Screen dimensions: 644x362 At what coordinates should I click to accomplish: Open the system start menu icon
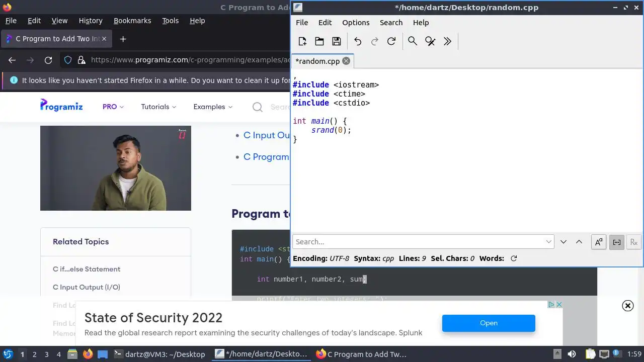coord(8,354)
